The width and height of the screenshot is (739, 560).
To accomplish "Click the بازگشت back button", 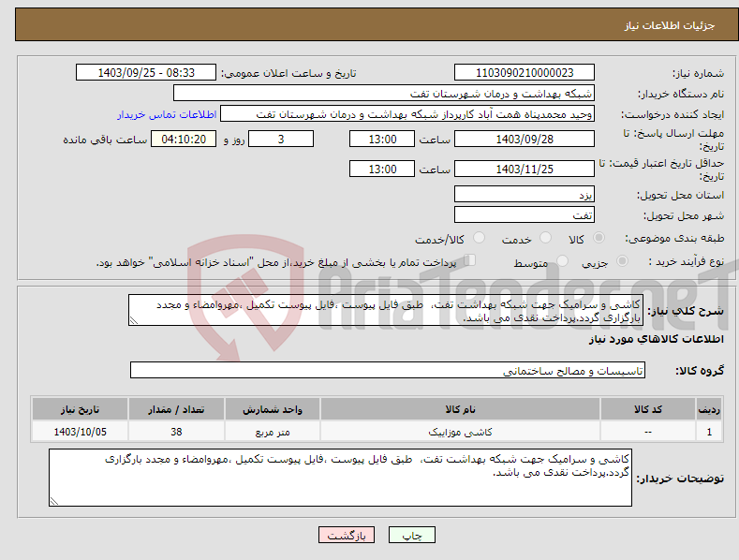I will coord(347,535).
